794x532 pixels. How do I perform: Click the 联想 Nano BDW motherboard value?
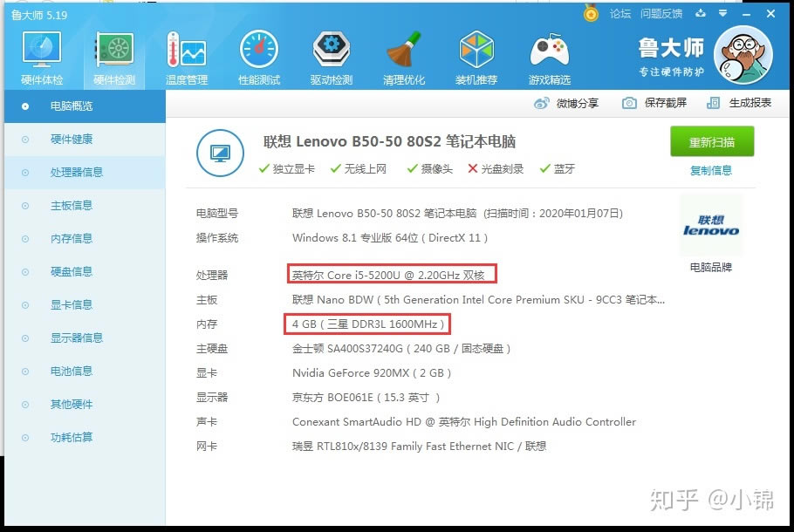pyautogui.click(x=478, y=300)
